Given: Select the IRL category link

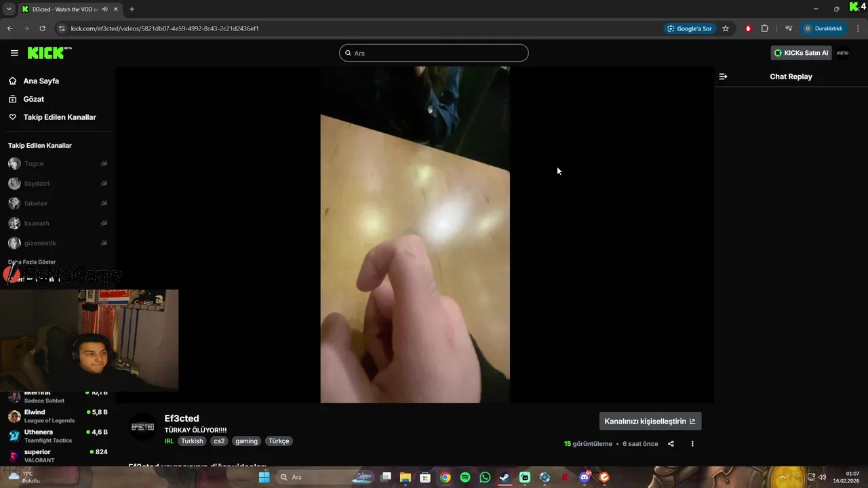Looking at the screenshot, I should click(x=169, y=441).
